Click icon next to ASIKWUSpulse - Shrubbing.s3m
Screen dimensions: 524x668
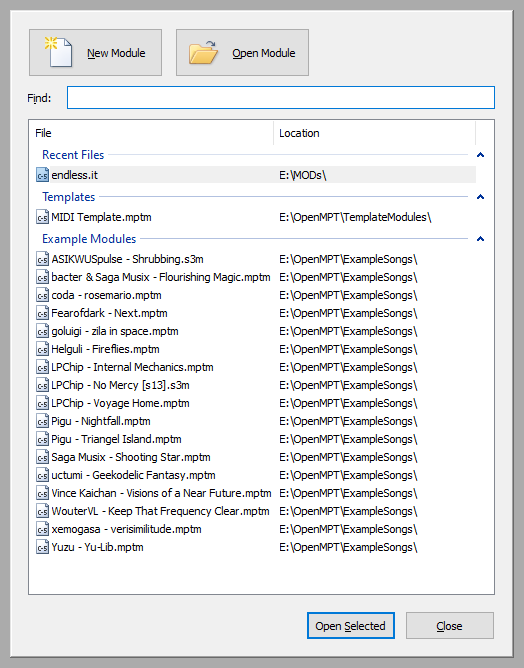tap(42, 259)
